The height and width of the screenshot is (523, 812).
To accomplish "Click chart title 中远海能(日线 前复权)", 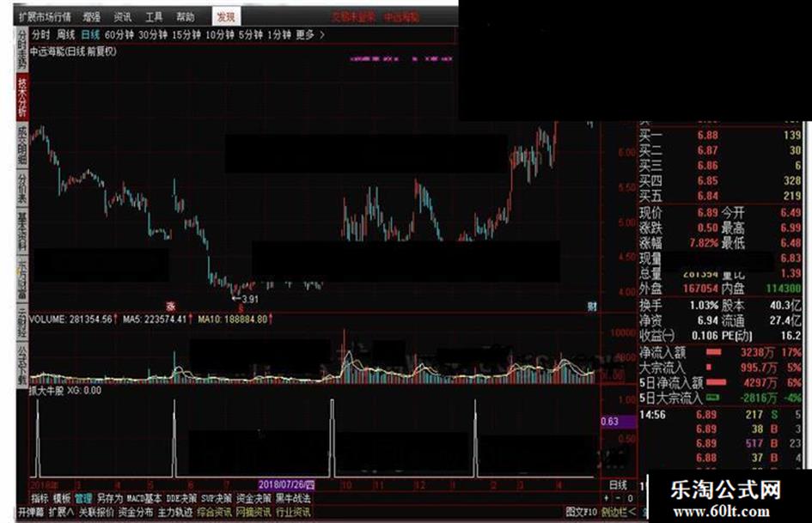I will point(73,52).
